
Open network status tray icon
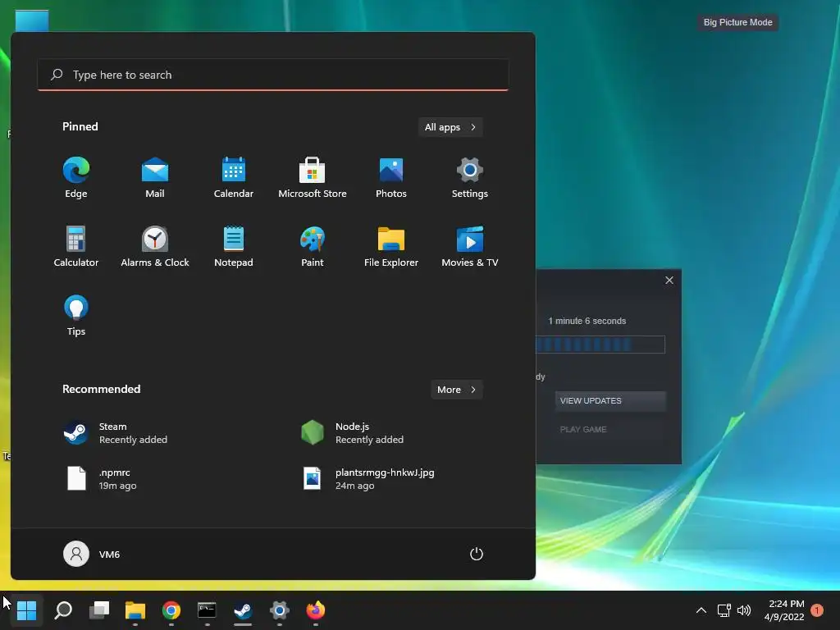pos(724,610)
